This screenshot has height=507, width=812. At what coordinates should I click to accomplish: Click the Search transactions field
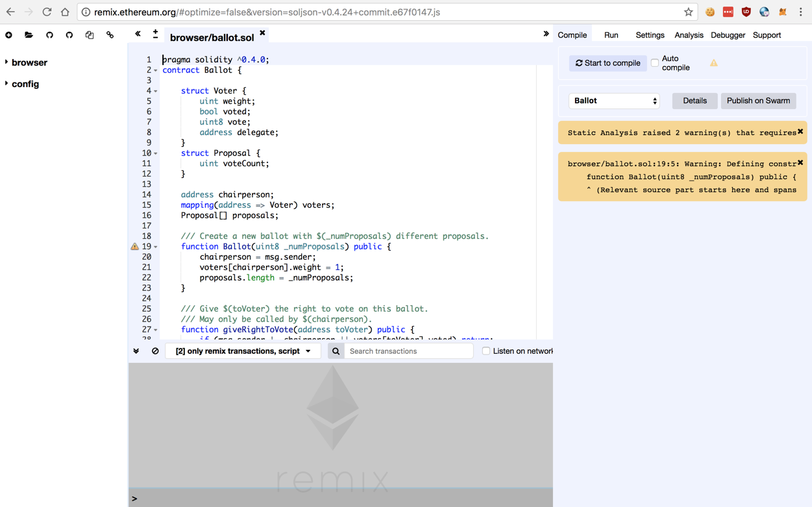point(410,351)
